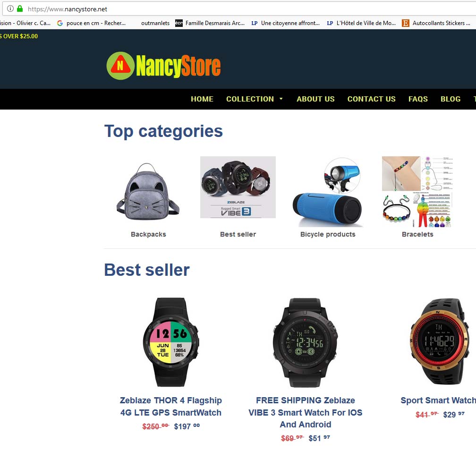Expand the Collection dropdown arrow

(x=281, y=99)
